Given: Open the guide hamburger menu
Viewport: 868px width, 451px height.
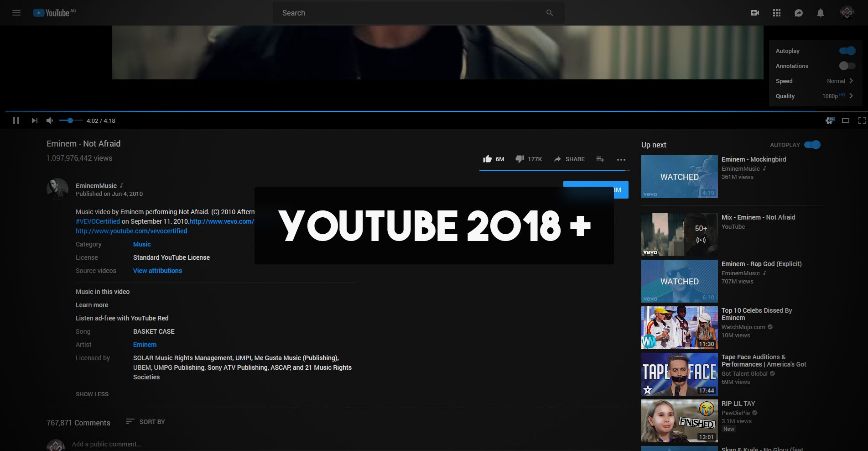Looking at the screenshot, I should pos(16,13).
